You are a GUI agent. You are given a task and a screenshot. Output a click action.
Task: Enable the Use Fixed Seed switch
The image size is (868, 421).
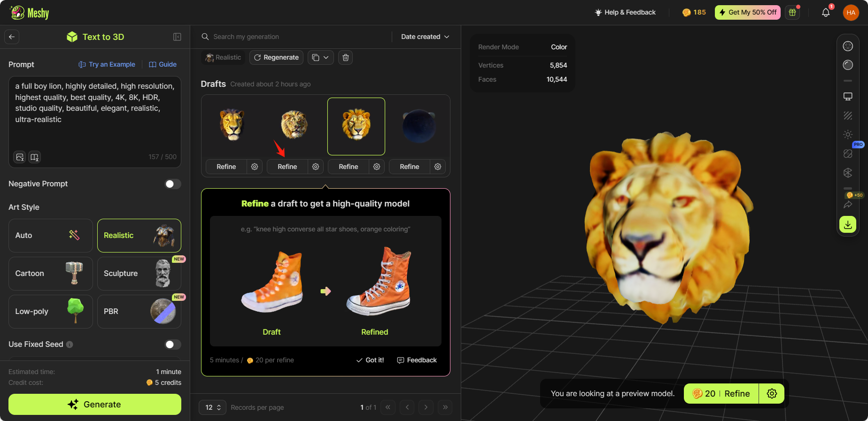pos(172,344)
